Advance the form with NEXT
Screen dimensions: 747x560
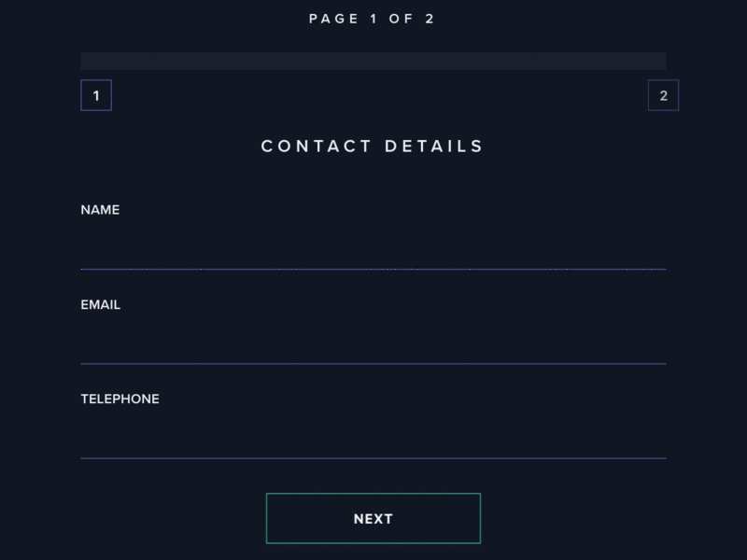click(373, 518)
